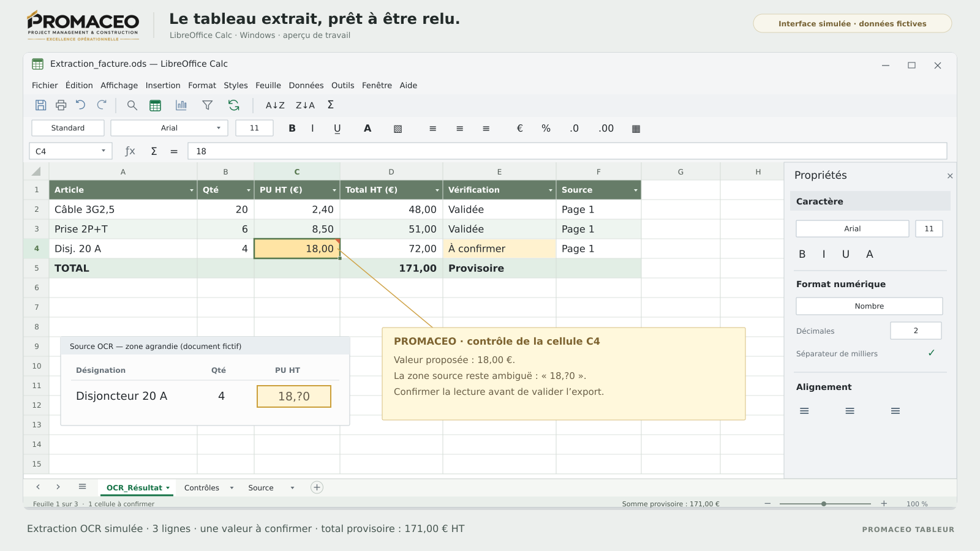Open the Function Wizard fx icon
The image size is (980, 551).
point(130,151)
